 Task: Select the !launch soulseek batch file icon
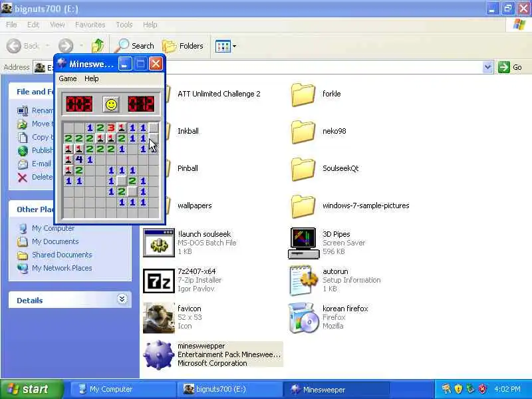point(158,243)
